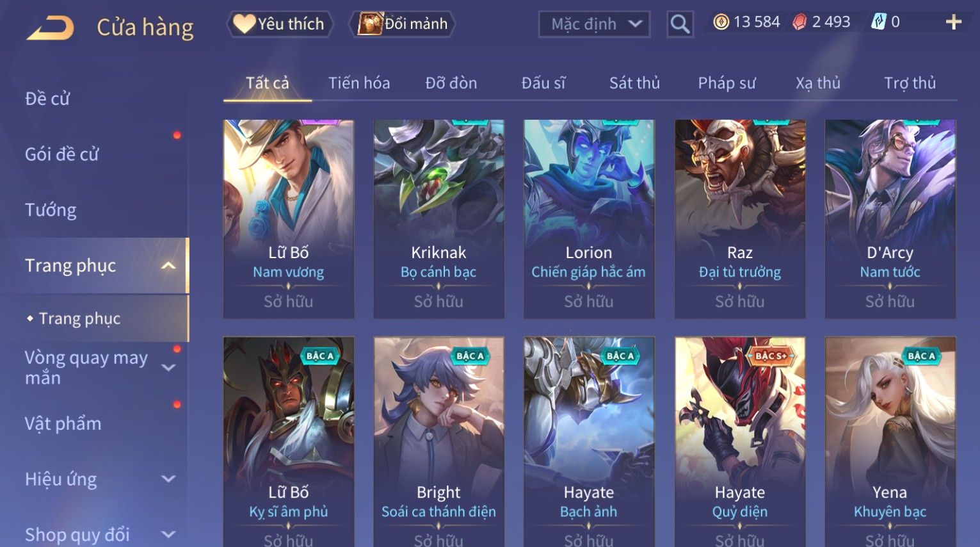
Task: Click the chest icon in Đổi mảnh
Action: click(x=370, y=24)
